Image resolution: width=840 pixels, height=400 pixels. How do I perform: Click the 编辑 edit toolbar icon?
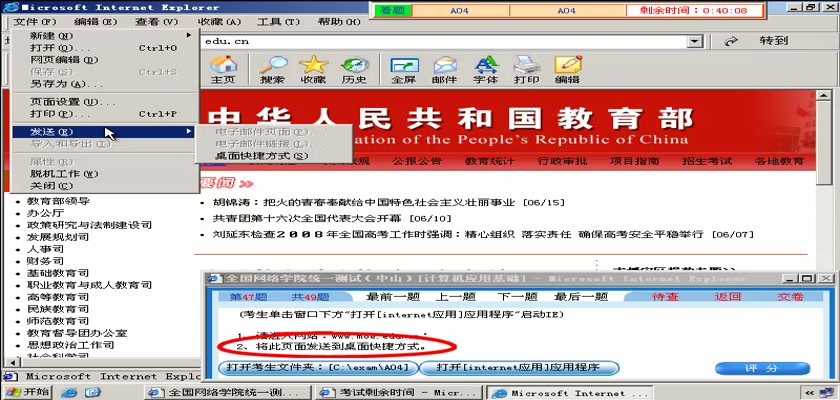point(567,70)
